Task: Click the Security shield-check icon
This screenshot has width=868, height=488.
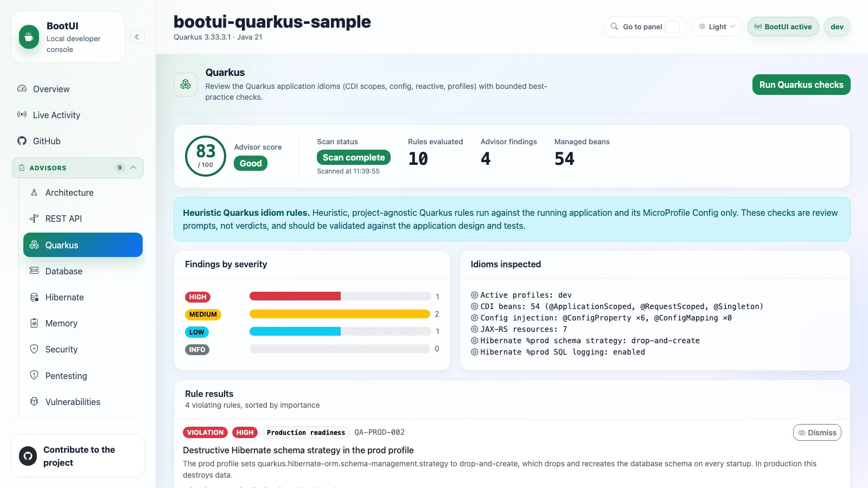Action: (34, 349)
